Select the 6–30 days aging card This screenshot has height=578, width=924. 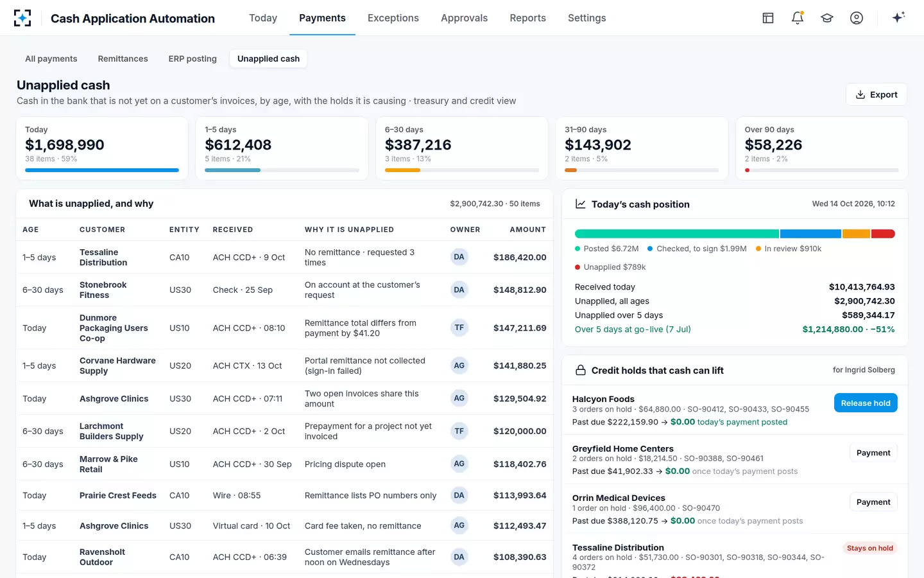pos(461,148)
